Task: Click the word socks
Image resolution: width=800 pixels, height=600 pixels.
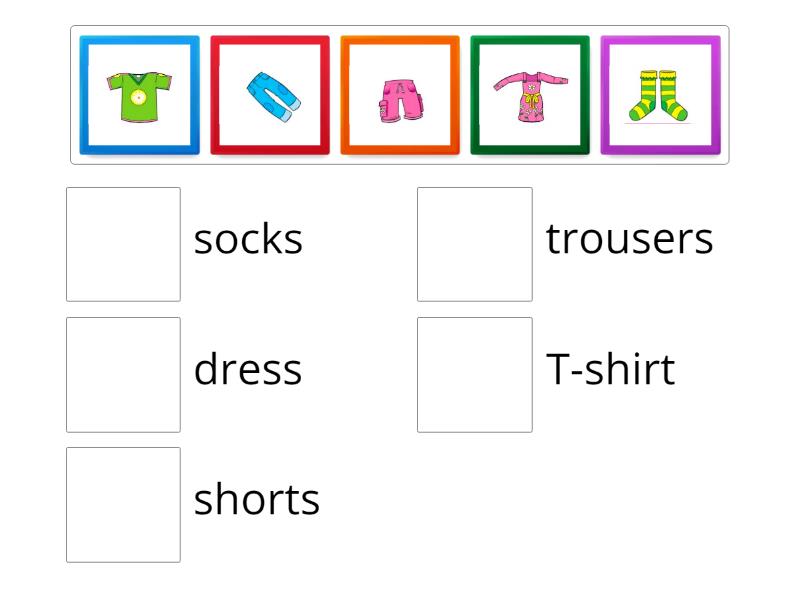Action: 248,239
